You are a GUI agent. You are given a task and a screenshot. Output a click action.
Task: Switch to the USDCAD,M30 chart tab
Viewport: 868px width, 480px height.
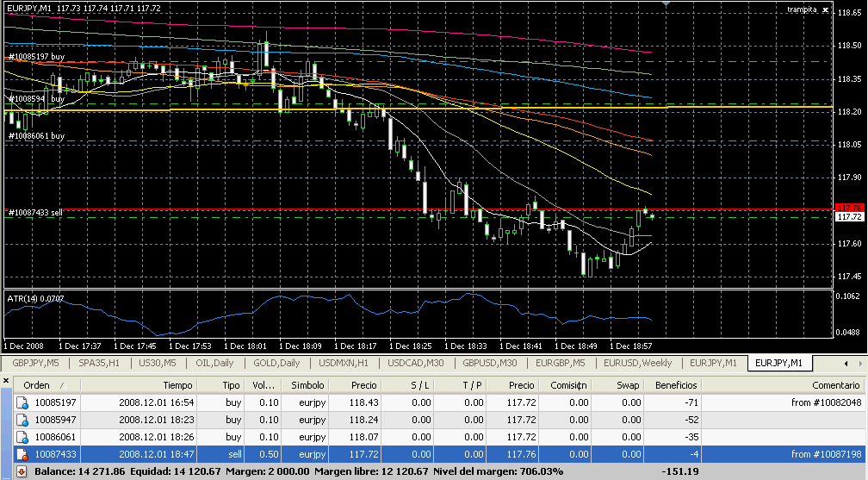pyautogui.click(x=415, y=363)
